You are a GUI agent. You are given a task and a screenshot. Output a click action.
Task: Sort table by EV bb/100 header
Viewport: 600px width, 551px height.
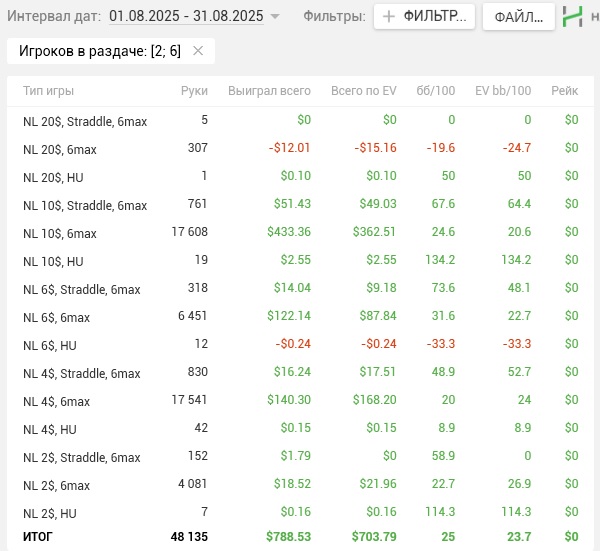coord(503,91)
